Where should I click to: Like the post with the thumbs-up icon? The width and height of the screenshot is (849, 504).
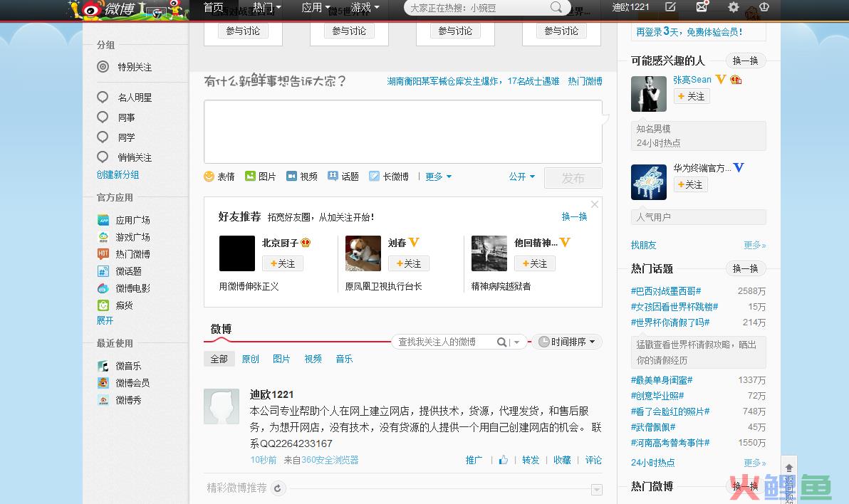(x=504, y=460)
